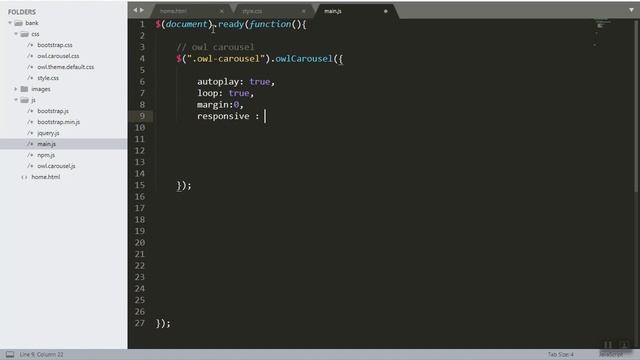Open jquery.js from the sidebar
The width and height of the screenshot is (640, 360).
48,133
